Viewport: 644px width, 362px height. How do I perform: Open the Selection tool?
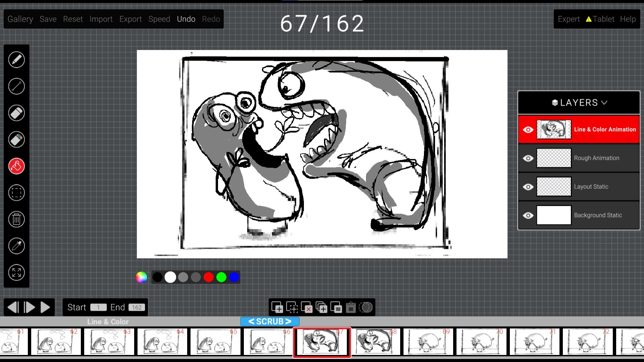(16, 192)
